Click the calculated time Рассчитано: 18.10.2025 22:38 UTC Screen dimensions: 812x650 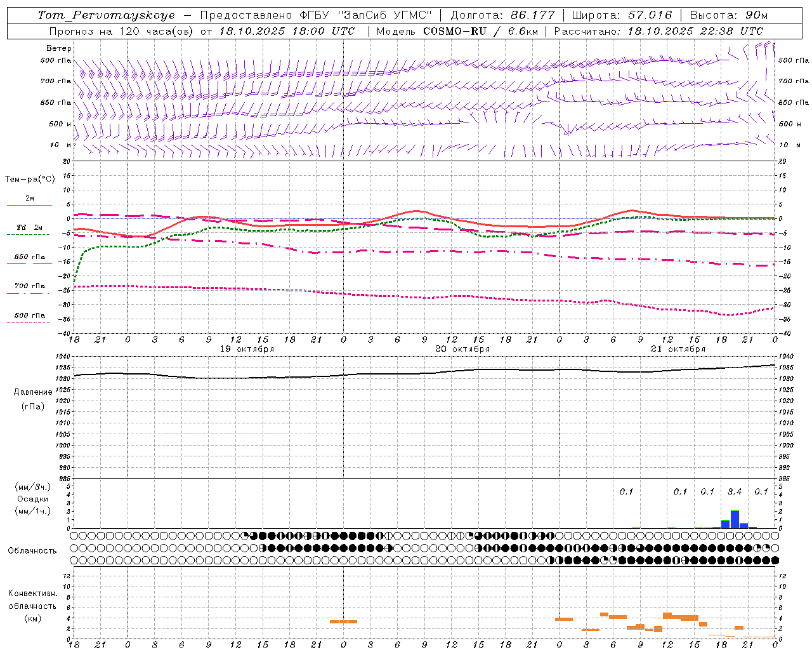[x=659, y=31]
